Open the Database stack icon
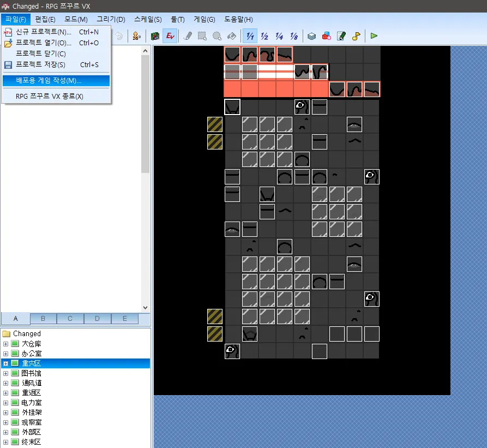The height and width of the screenshot is (448, 487). click(311, 36)
